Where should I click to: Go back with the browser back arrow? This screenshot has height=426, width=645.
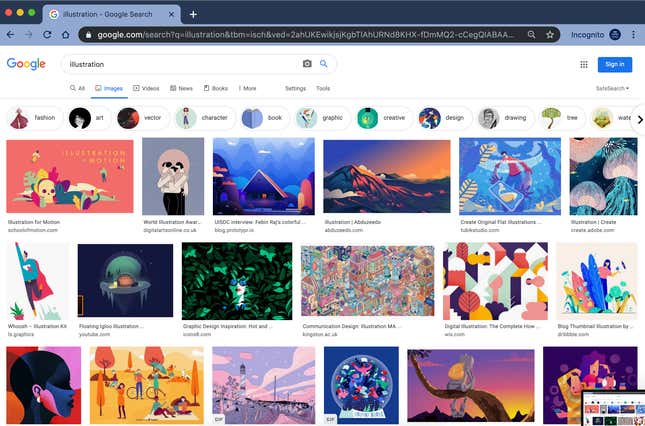[x=10, y=35]
